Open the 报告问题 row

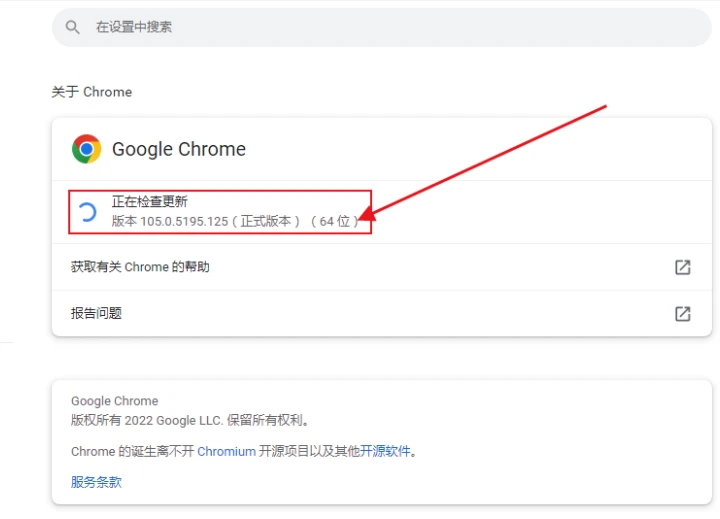point(382,314)
